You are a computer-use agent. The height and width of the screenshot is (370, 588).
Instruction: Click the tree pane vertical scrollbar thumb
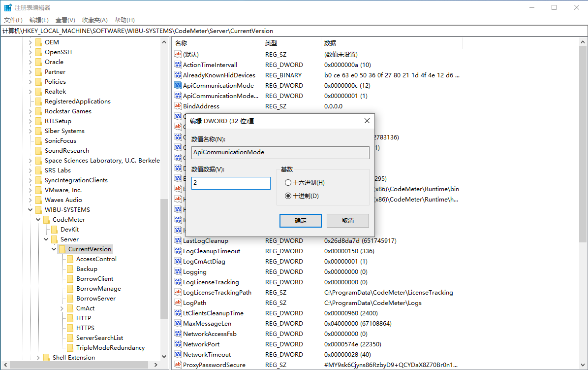[164, 259]
